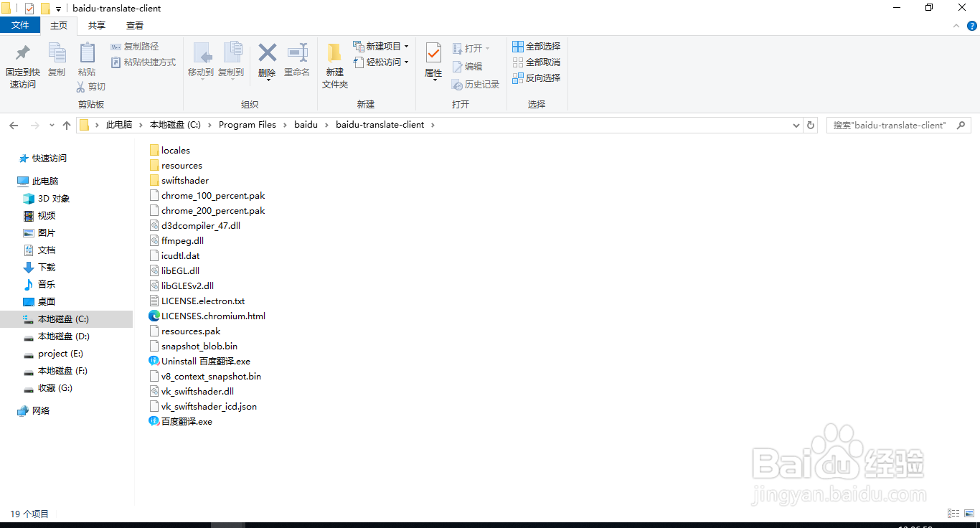The image size is (980, 528).
Task: Open Videos (视频) in the sidebar
Action: tap(39, 216)
